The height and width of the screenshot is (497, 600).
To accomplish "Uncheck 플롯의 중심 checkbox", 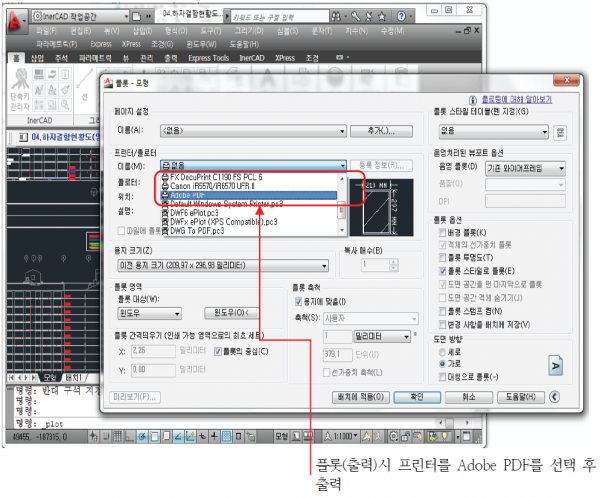I will pos(218,351).
